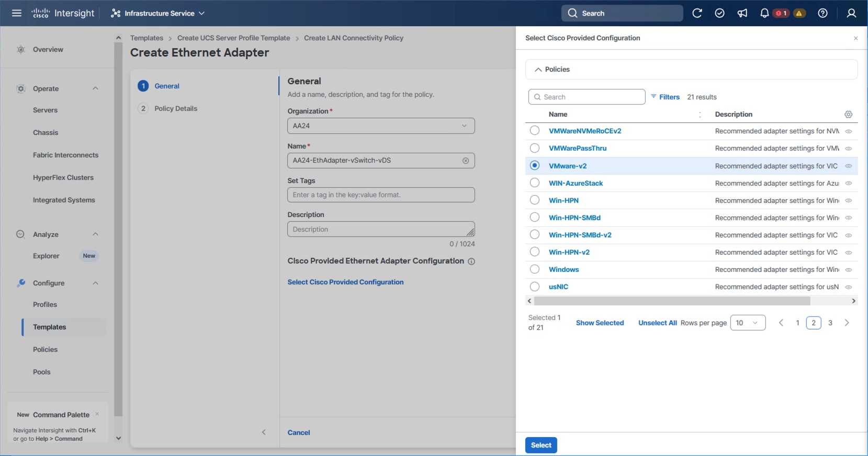Screen dimensions: 868x456
Task: Go to Servers in the sidebar
Action: tap(46, 110)
